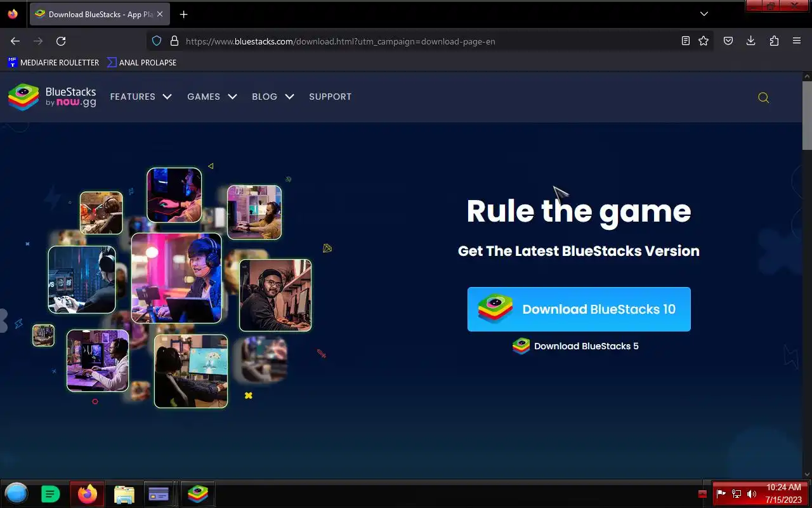The width and height of the screenshot is (812, 508).
Task: Click the flag notification tray icon
Action: coord(721,493)
